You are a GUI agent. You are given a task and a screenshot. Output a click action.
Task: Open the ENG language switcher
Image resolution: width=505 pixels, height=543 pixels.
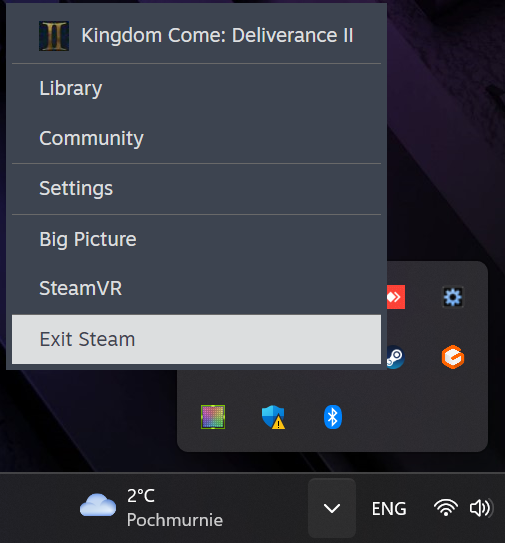389,509
